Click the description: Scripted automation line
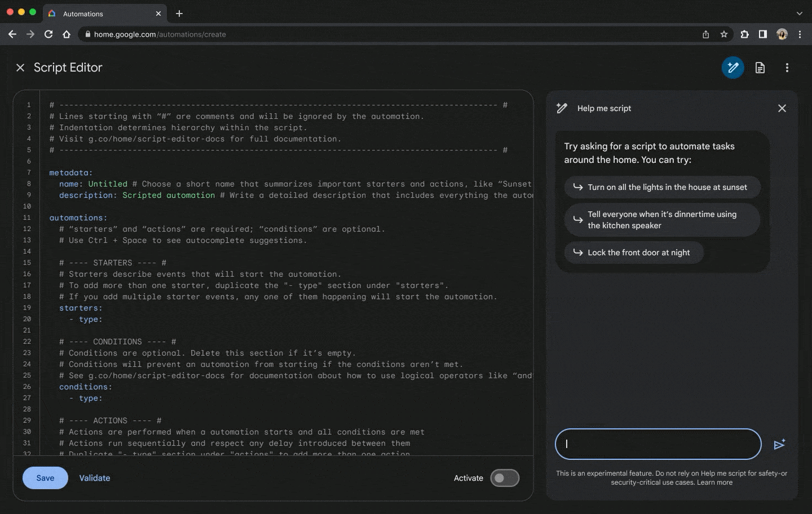Viewport: 812px width, 514px height. pyautogui.click(x=137, y=195)
